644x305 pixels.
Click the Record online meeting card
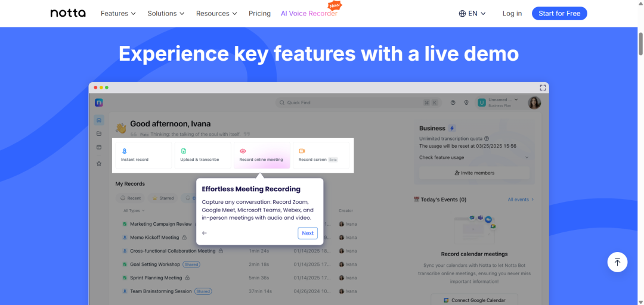pos(262,155)
